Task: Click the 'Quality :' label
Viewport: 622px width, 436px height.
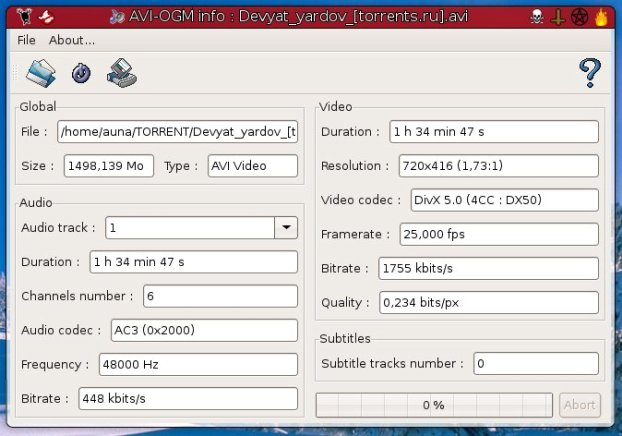Action: 346,303
